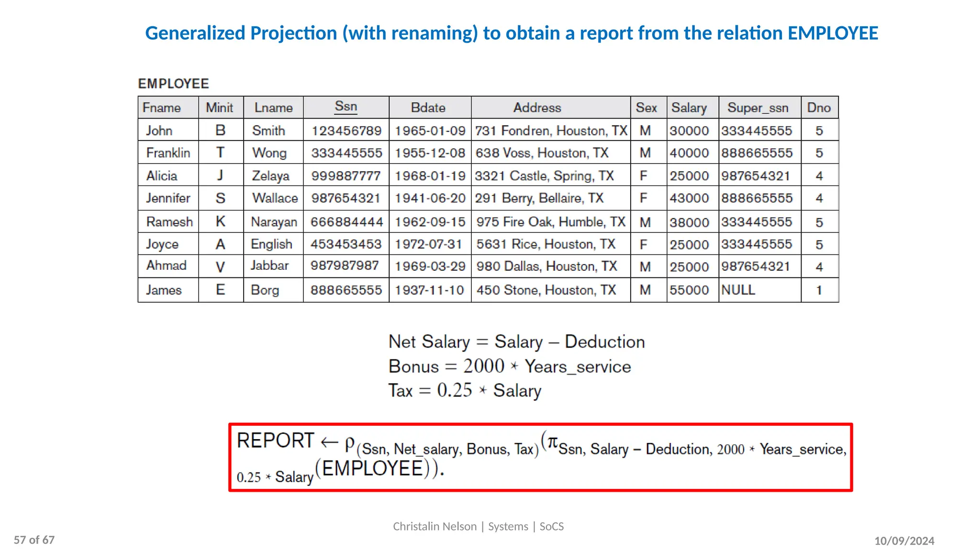Click birth date 1968-01-19
980x551 pixels.
click(x=430, y=176)
